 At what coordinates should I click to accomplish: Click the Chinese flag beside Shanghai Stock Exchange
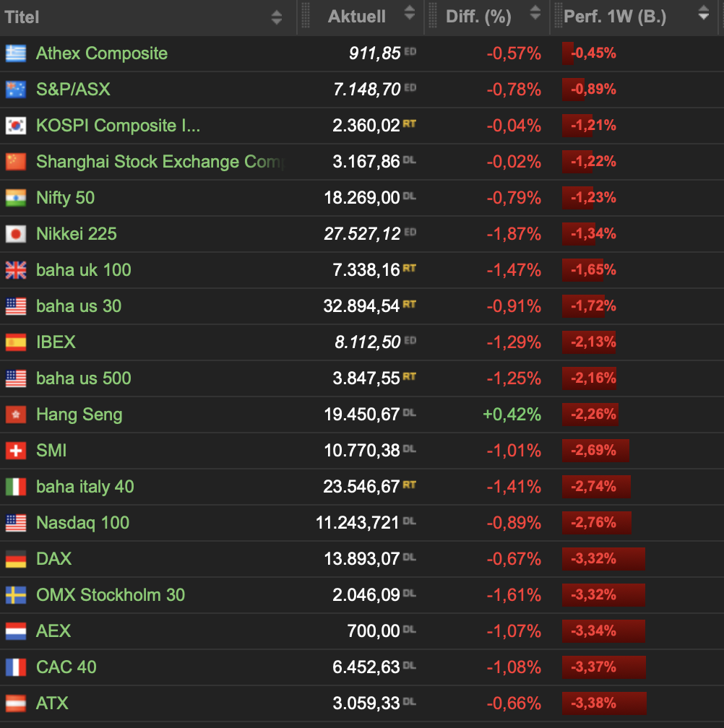tap(16, 162)
